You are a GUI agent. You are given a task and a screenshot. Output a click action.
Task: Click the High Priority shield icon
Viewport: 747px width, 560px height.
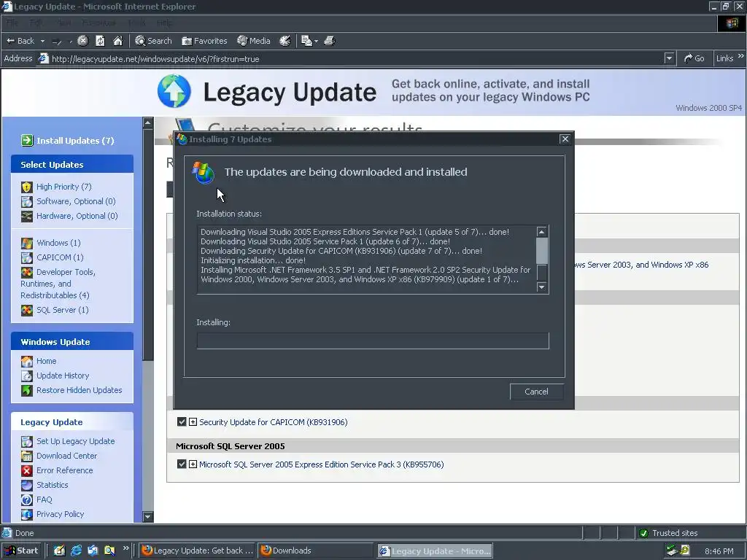[27, 187]
